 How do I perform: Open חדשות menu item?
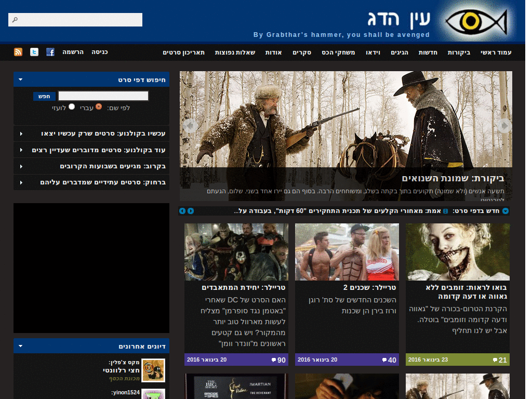pyautogui.click(x=428, y=52)
